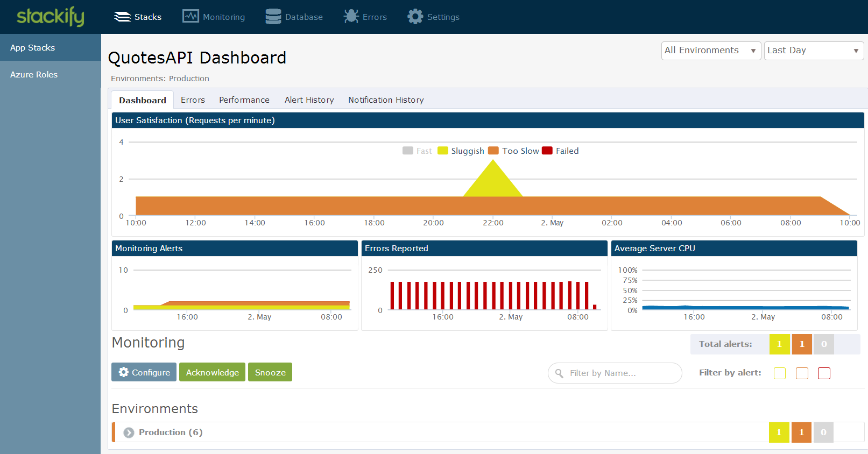
Task: Open the Settings gear icon
Action: (x=415, y=17)
